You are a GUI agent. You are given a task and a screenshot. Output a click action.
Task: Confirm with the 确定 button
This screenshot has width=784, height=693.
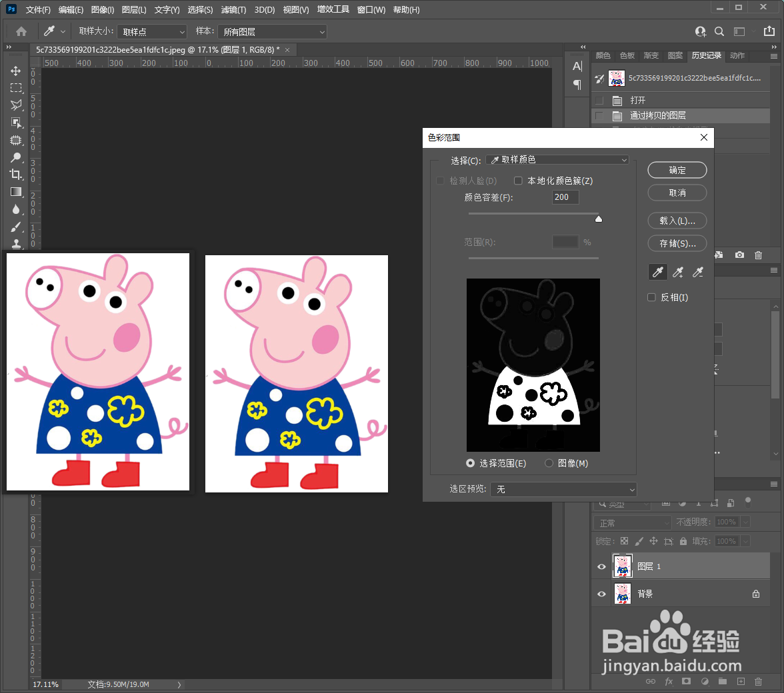[677, 170]
